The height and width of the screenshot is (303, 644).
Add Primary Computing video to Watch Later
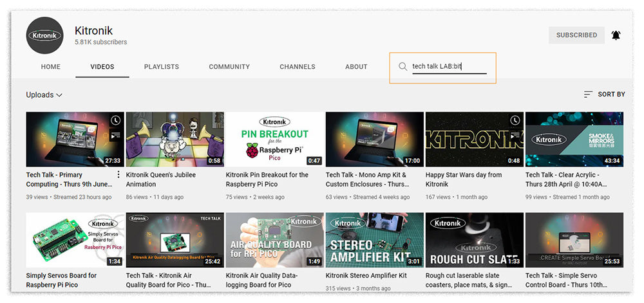point(115,120)
